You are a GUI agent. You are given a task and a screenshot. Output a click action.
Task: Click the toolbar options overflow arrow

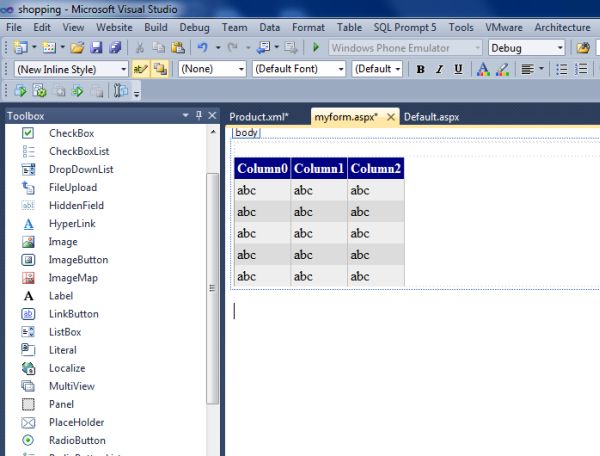pos(137,93)
